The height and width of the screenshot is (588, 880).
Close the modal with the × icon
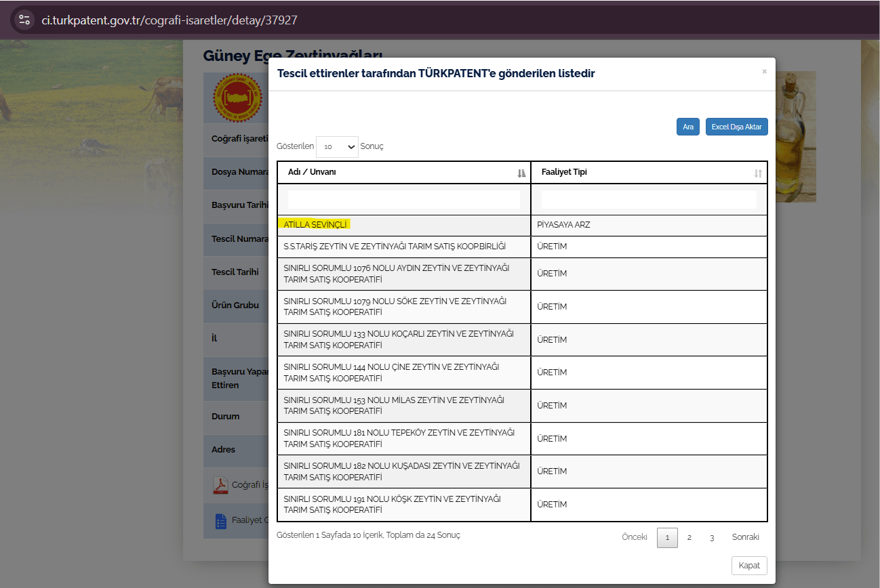pyautogui.click(x=764, y=71)
